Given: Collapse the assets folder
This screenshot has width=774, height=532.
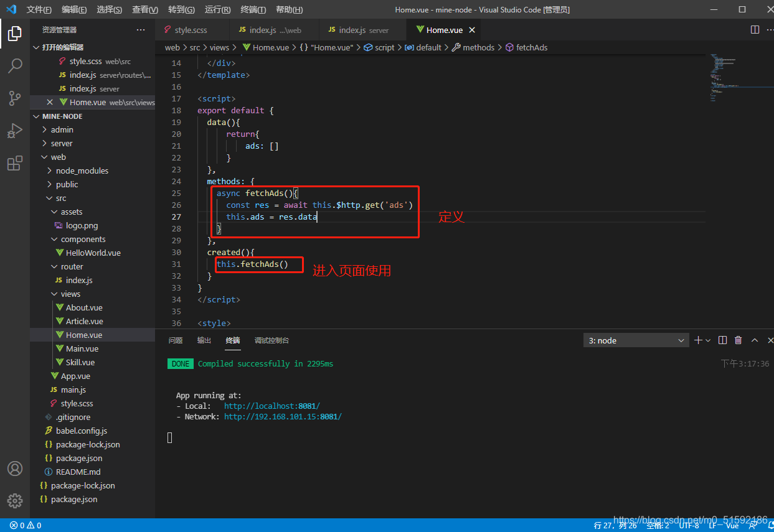Looking at the screenshot, I should click(x=92, y=212).
